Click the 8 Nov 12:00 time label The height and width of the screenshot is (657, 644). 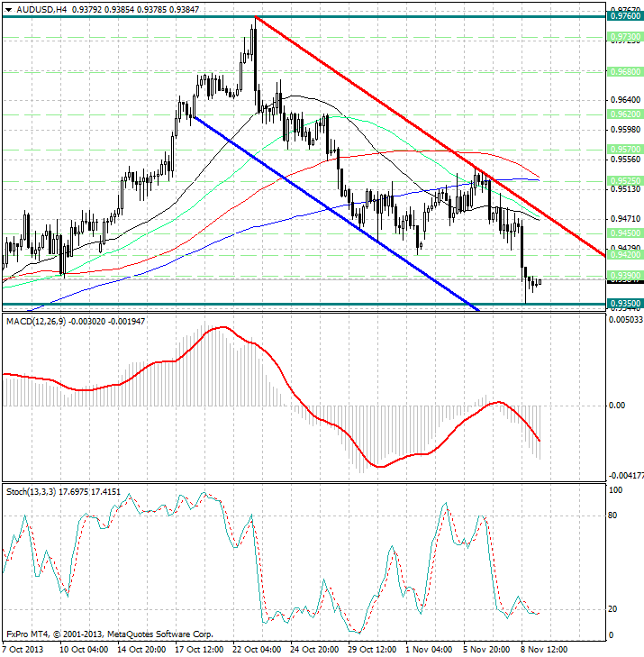544,650
